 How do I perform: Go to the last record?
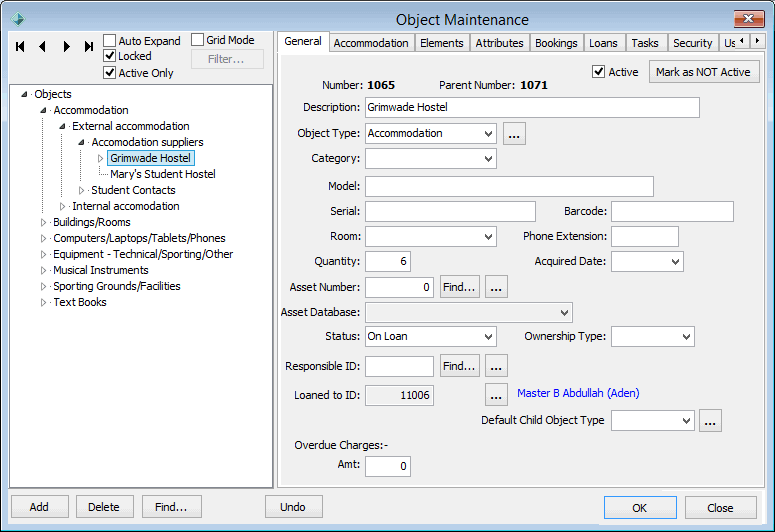click(x=88, y=46)
